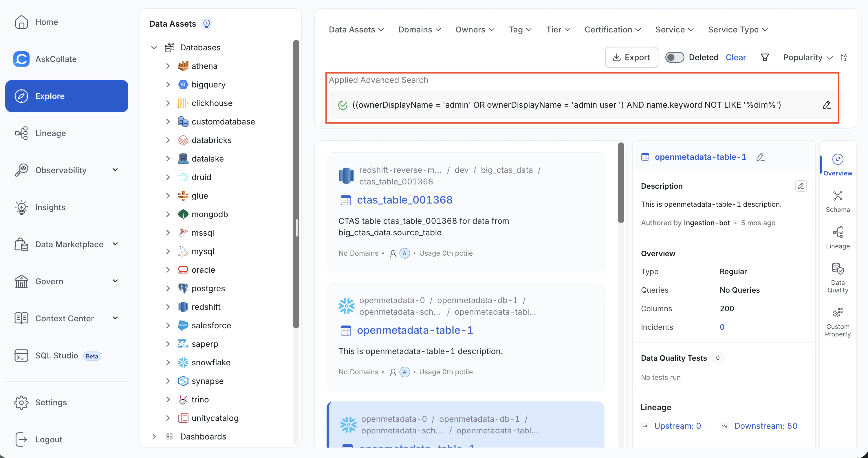Click the Data Assets tree scrollbar
This screenshot has height=458, width=868.
296,184
